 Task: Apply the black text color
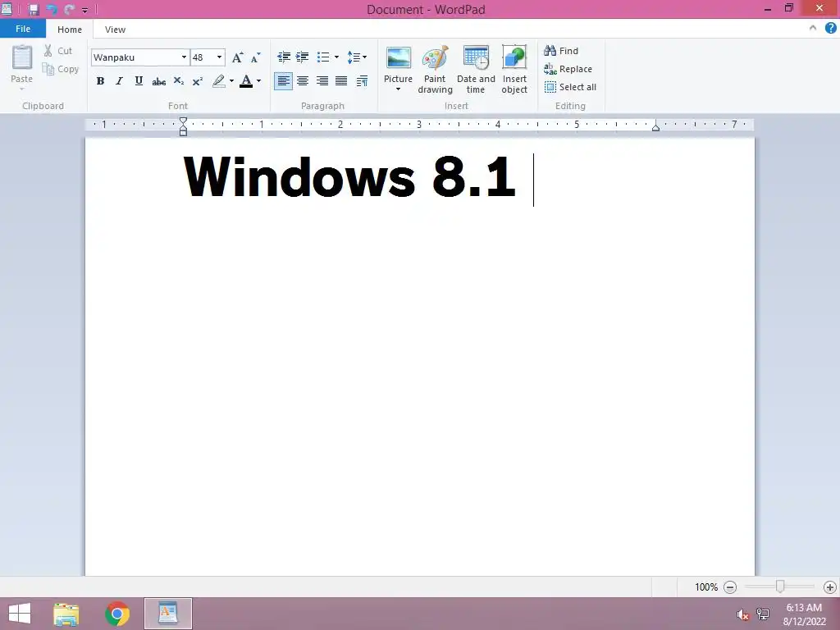pyautogui.click(x=246, y=81)
